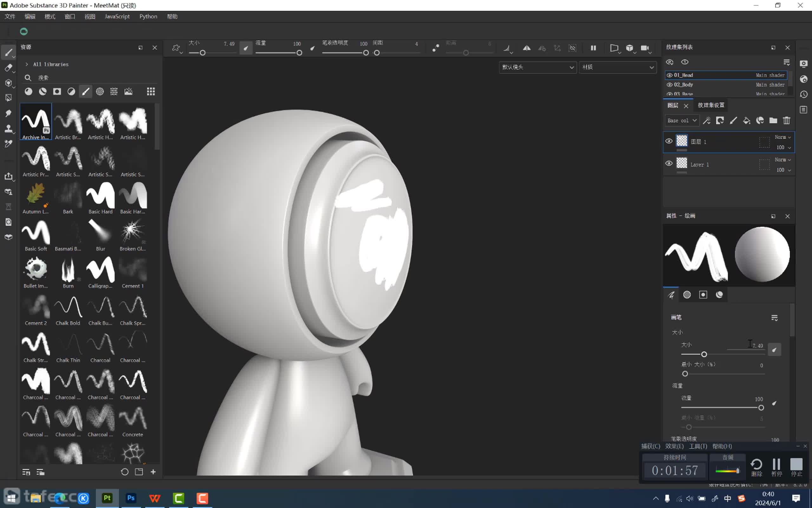Expand the All libraries tree
Screen dimensions: 812x508
(27, 64)
